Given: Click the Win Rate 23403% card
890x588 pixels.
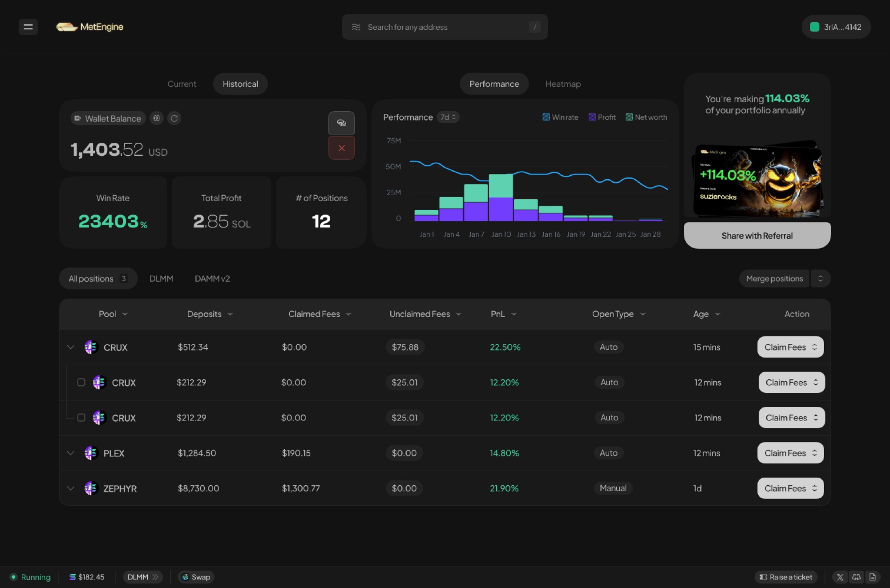Looking at the screenshot, I should (113, 212).
